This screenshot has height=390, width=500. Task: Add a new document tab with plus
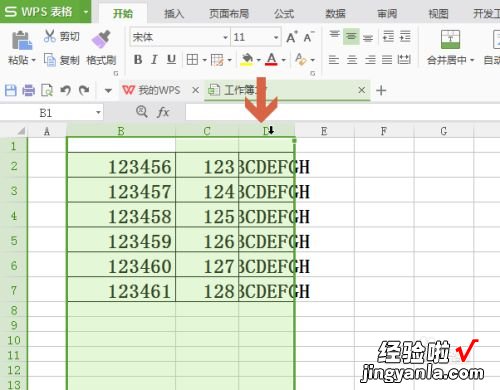tap(381, 90)
